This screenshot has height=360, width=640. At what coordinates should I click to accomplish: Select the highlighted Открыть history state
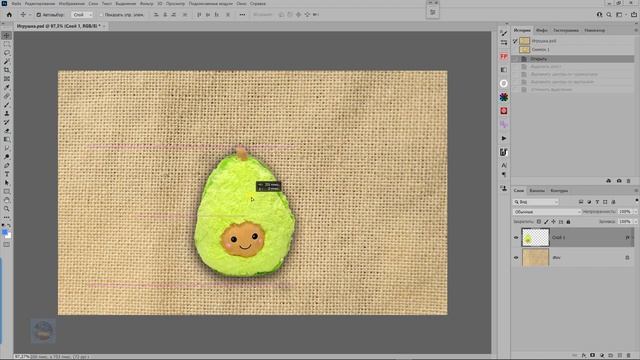(x=573, y=59)
